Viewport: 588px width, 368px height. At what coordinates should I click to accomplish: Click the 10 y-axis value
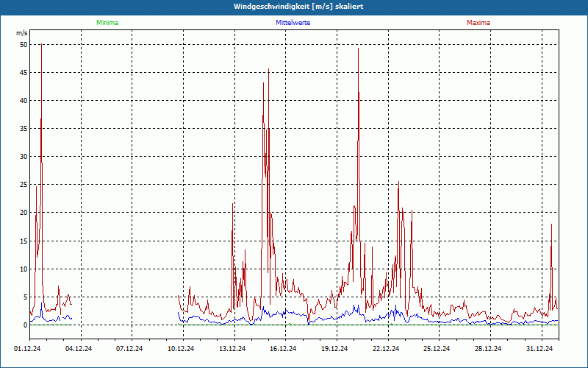24,269
